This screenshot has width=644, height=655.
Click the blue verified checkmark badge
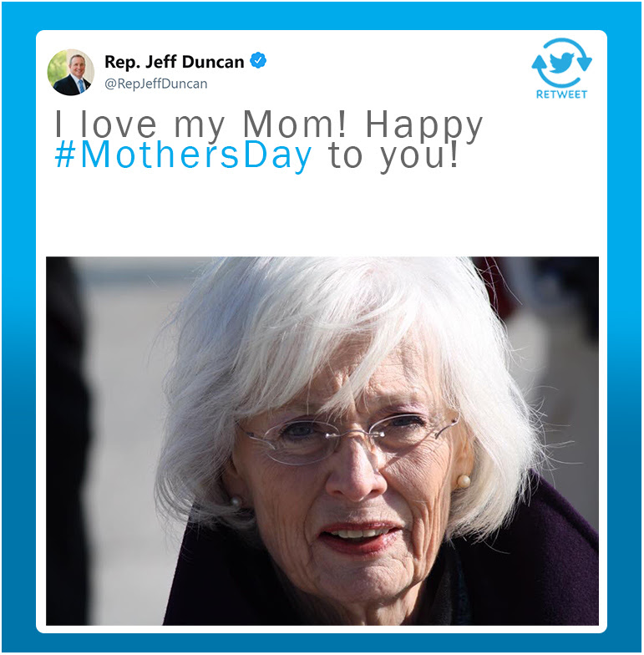[258, 61]
